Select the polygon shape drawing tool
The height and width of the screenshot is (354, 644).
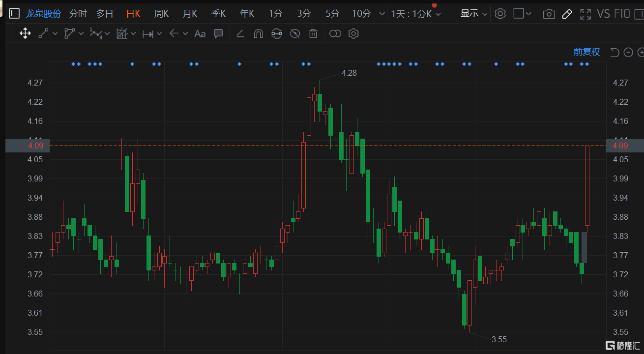point(69,33)
